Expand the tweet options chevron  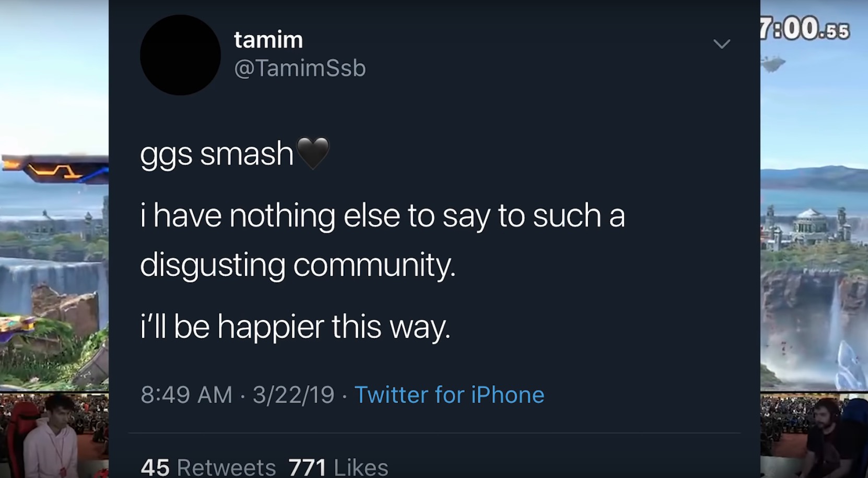click(x=721, y=44)
